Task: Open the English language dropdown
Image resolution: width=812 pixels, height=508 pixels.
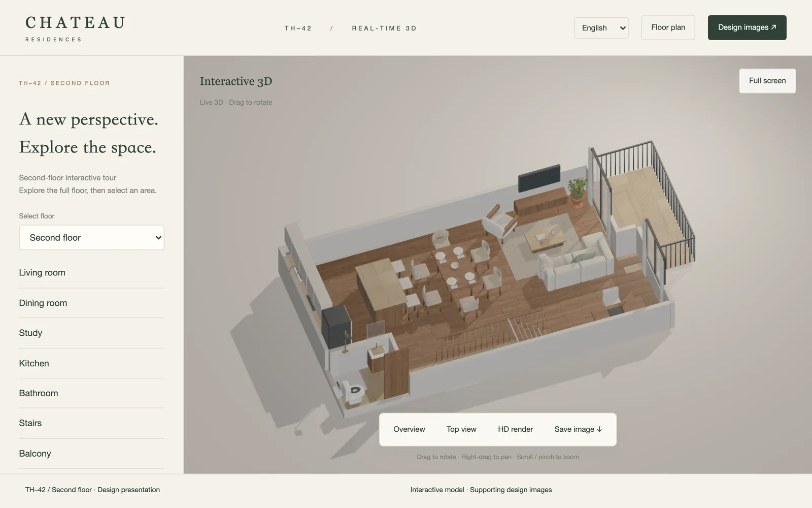Action: 601,28
